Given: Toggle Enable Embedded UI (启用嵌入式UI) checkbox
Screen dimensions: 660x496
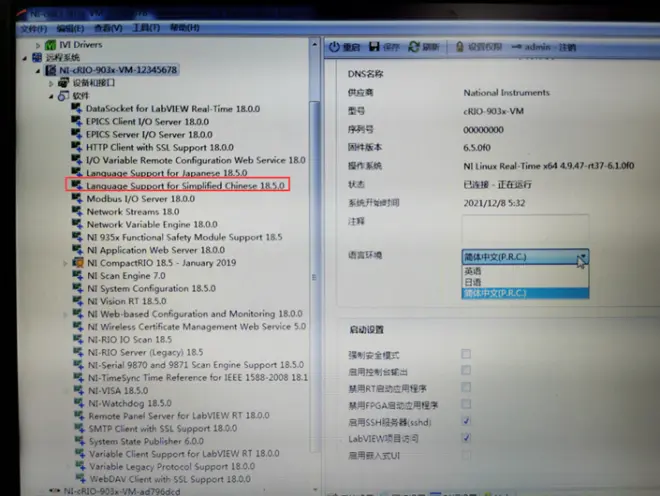Looking at the screenshot, I should (x=466, y=455).
